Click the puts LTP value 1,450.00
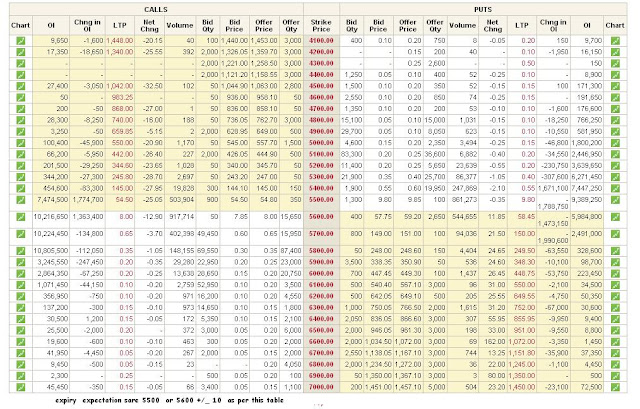The image size is (640, 409). 521,387
